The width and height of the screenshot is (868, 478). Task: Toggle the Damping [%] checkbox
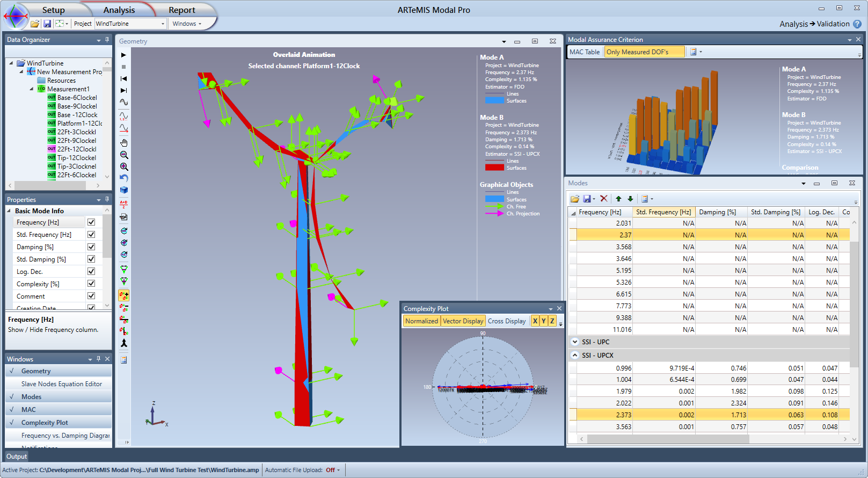pyautogui.click(x=91, y=247)
